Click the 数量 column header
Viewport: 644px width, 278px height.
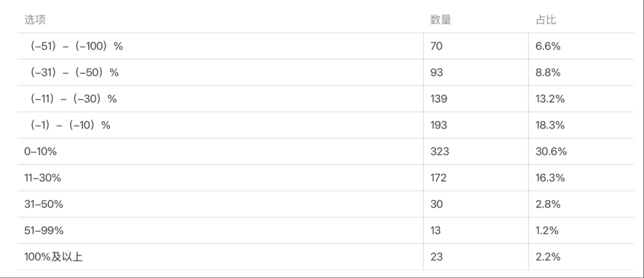pos(441,20)
